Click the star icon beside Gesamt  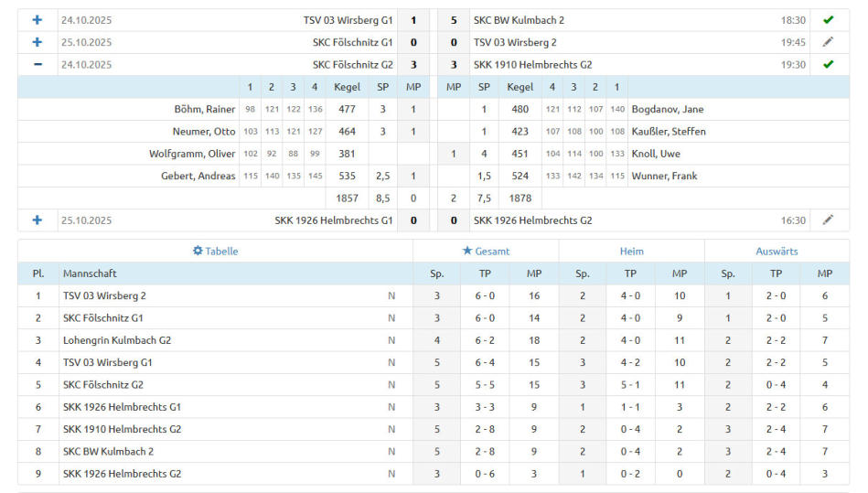[x=467, y=251]
